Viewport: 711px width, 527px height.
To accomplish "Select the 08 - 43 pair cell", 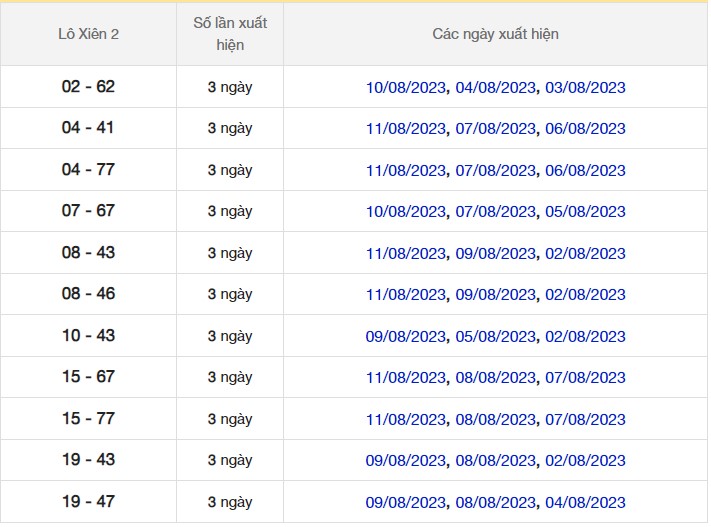I will 88,253.
